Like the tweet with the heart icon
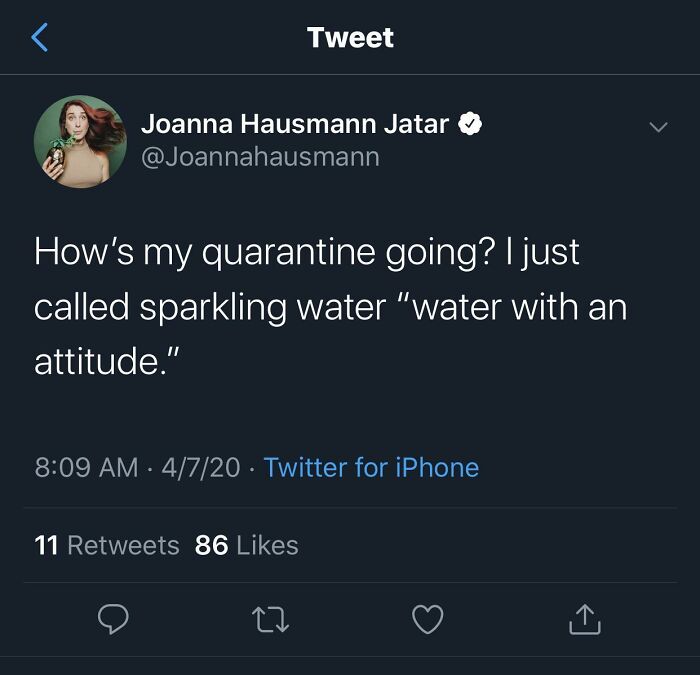 tap(427, 620)
